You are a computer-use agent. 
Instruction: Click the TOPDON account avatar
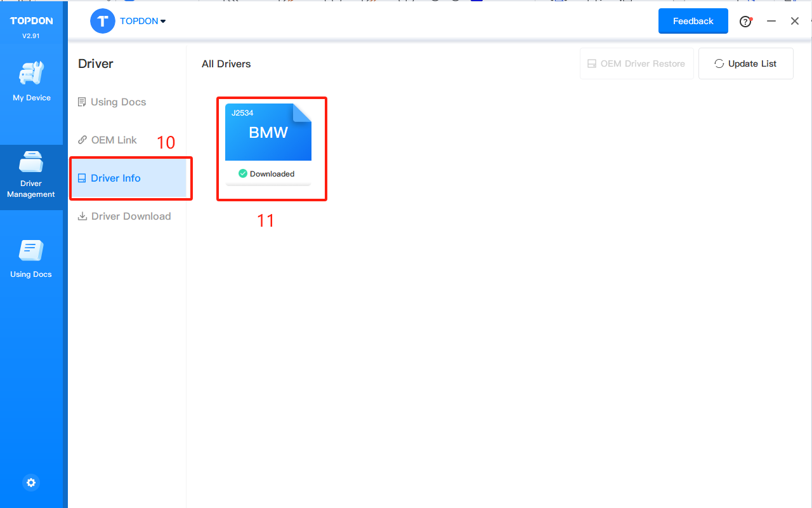(103, 21)
